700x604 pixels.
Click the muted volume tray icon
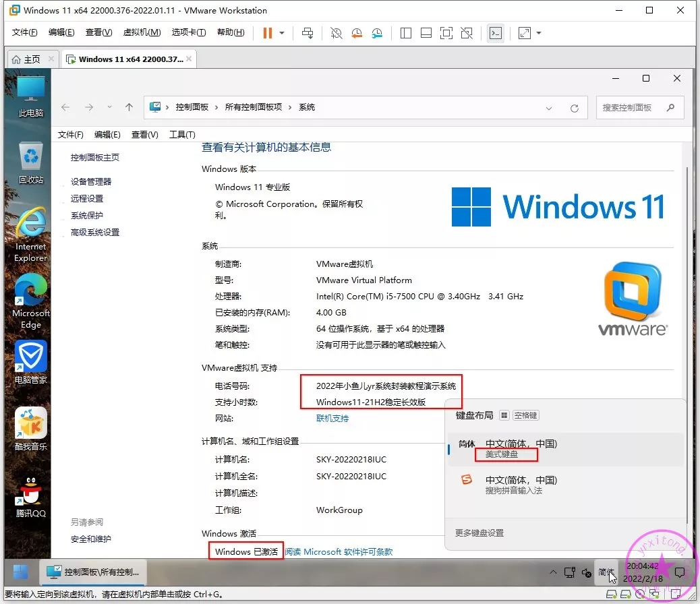pyautogui.click(x=587, y=572)
